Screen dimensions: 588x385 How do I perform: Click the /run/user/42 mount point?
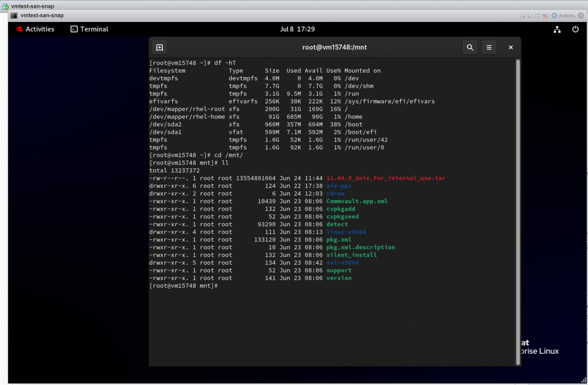[x=366, y=140]
